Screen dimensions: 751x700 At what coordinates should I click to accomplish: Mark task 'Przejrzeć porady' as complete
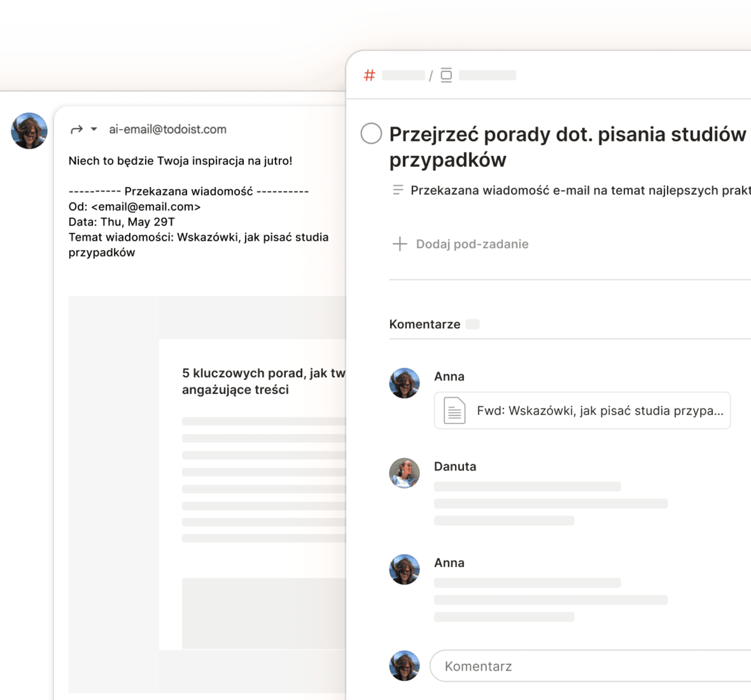click(x=371, y=133)
